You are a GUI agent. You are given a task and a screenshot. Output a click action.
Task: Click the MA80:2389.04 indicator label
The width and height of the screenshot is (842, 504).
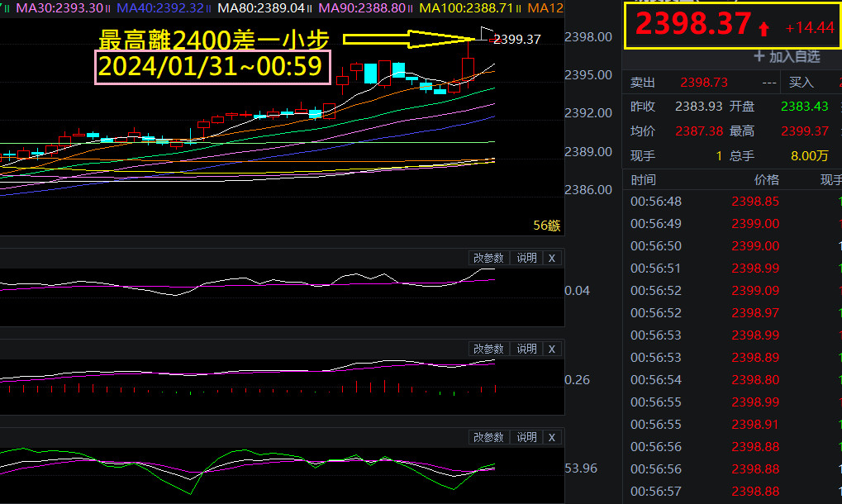click(261, 8)
